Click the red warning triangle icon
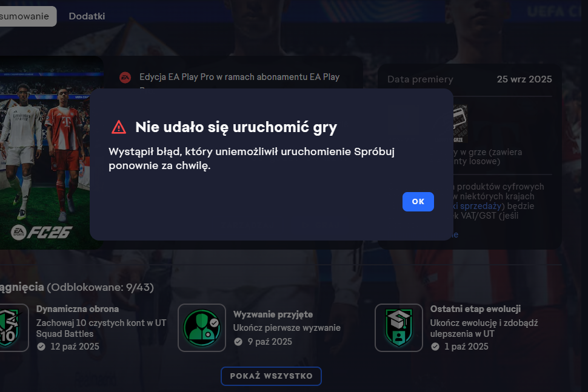Screen dimensions: 588x392 (x=119, y=127)
